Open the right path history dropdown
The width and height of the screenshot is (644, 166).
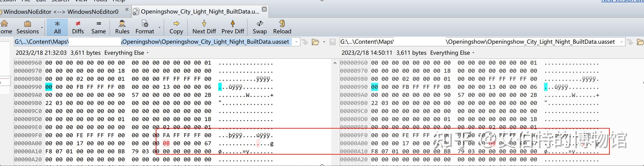point(622,42)
